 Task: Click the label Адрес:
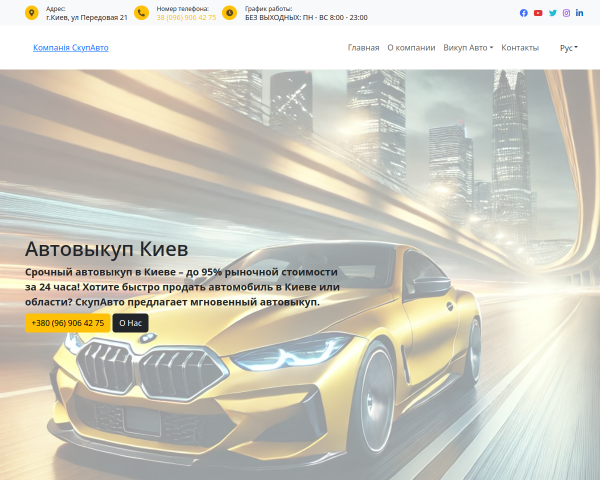(x=55, y=9)
